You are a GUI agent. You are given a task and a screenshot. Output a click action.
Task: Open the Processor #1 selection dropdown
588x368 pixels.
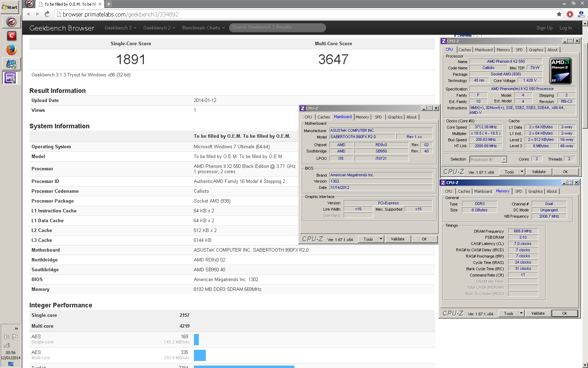(x=488, y=159)
